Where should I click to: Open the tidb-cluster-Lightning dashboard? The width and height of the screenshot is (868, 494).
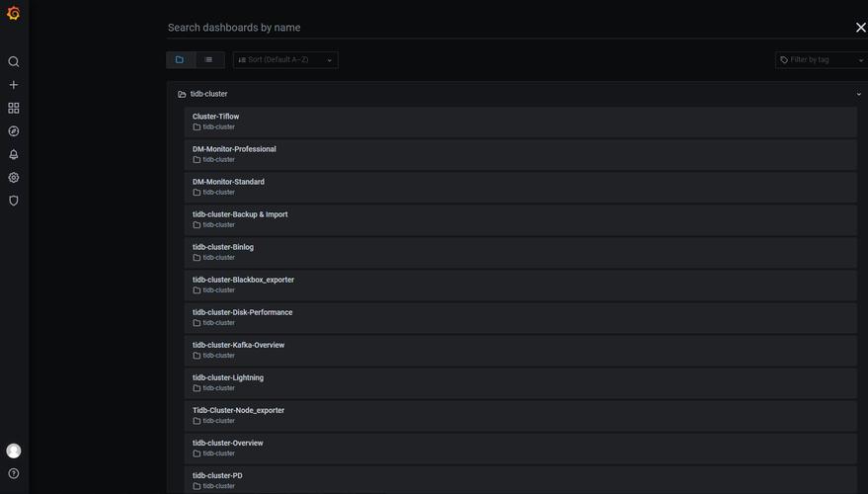click(520, 383)
